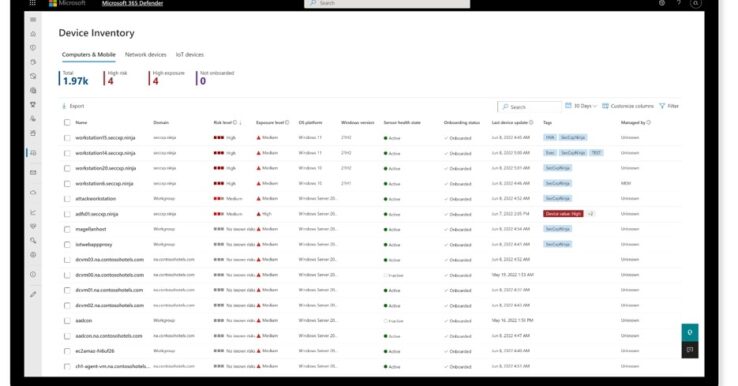738x386 pixels.
Task: Open the trophy Secure score sidebar icon
Action: 33,105
